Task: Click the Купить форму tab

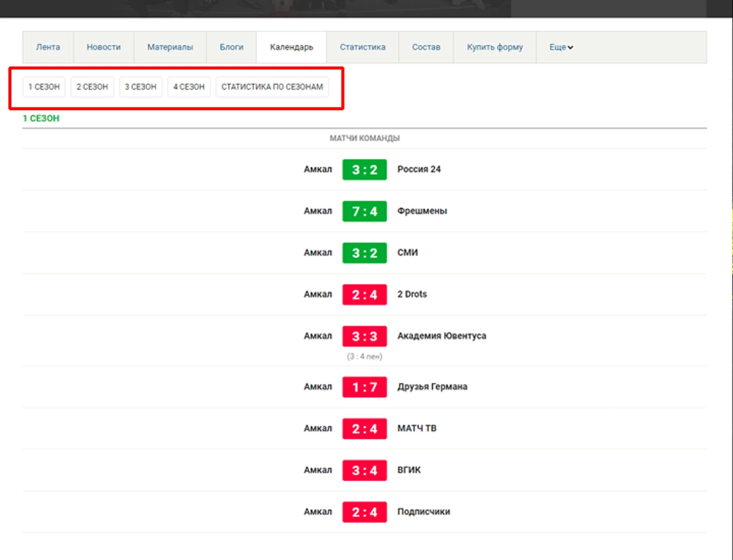Action: click(495, 47)
